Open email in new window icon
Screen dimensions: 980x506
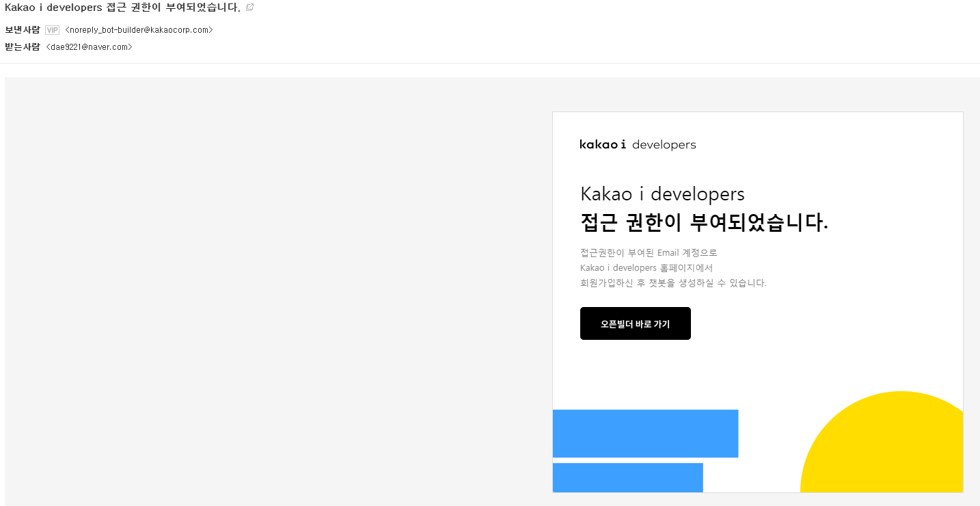[x=249, y=7]
